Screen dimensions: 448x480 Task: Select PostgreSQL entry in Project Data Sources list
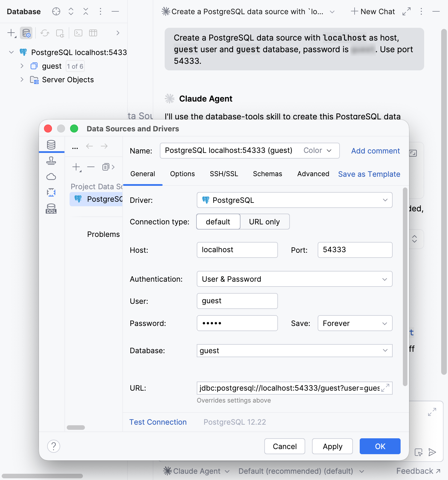[96, 199]
